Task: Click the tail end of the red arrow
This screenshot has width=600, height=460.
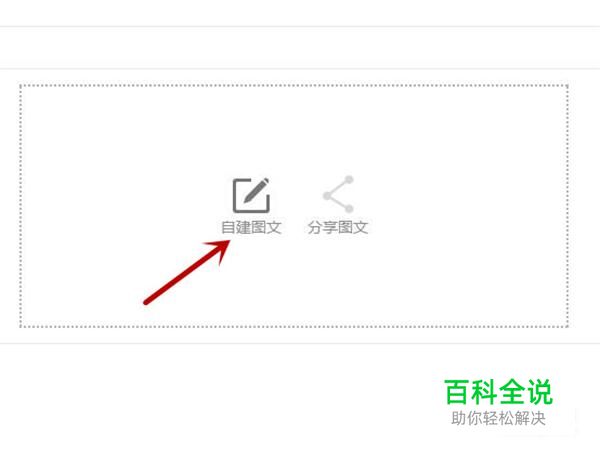Action: (x=146, y=302)
